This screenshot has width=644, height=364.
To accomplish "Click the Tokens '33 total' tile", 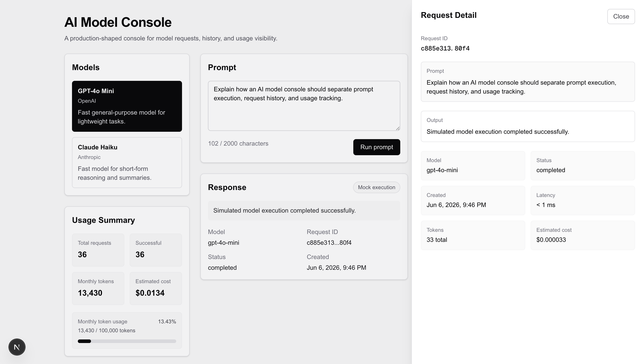I will pos(473,235).
